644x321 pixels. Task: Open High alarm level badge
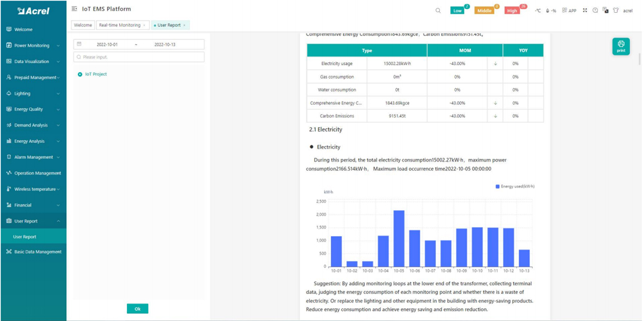512,11
